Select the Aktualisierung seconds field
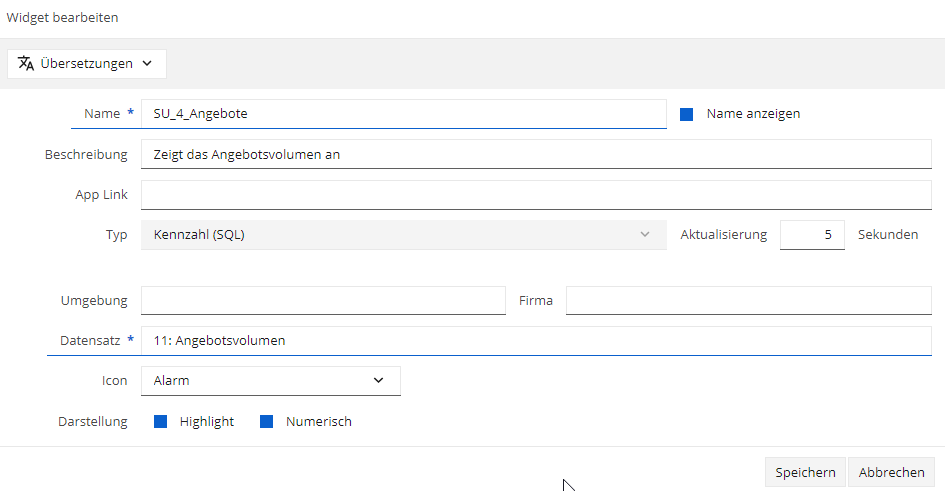This screenshot has height=491, width=945. tap(812, 235)
